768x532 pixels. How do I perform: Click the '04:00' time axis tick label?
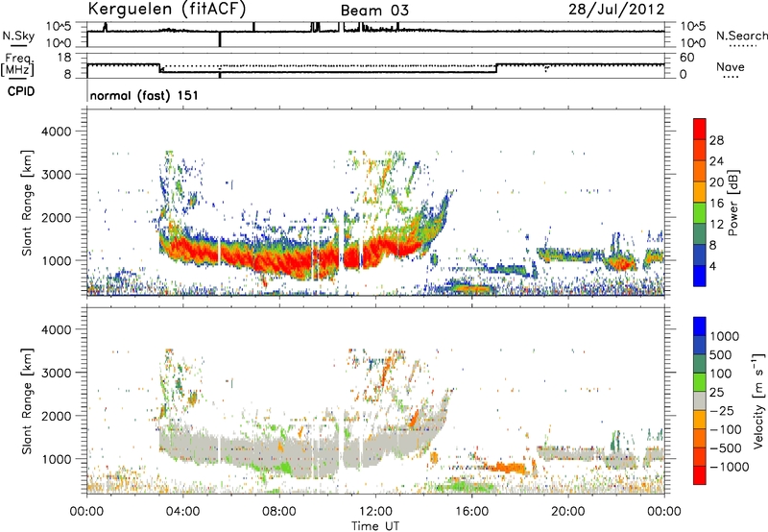click(x=182, y=512)
